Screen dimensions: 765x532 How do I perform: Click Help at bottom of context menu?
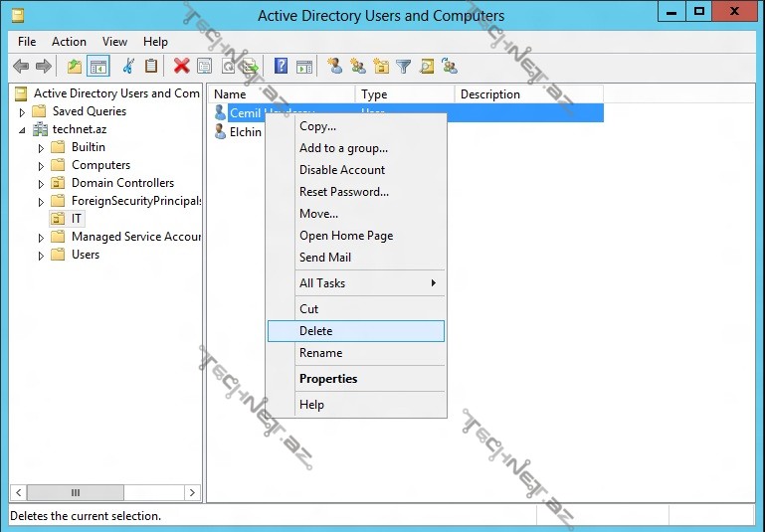click(356, 405)
